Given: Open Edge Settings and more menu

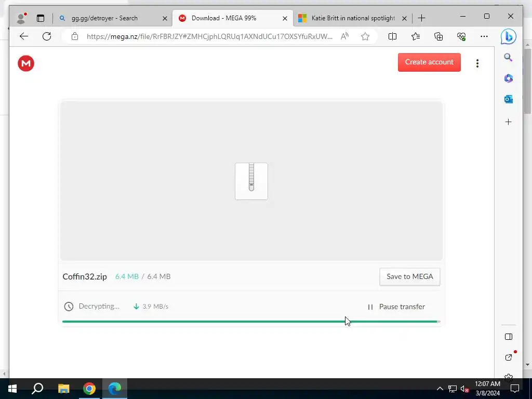Looking at the screenshot, I should click(x=484, y=36).
